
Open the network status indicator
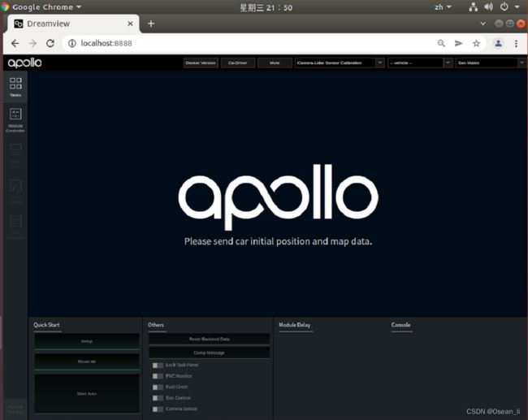[x=473, y=6]
